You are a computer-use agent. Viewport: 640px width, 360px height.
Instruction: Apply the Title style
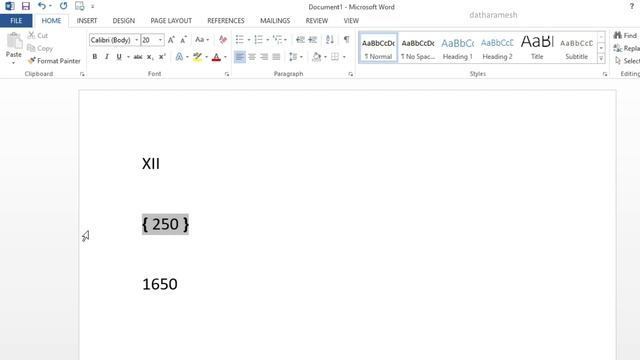[537, 48]
